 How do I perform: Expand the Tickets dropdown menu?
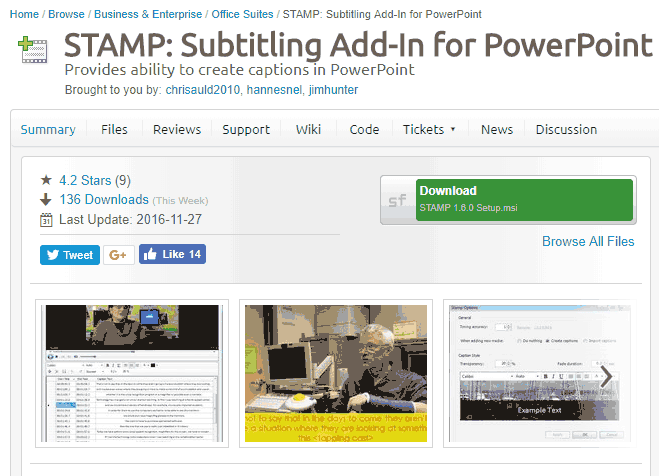point(429,129)
